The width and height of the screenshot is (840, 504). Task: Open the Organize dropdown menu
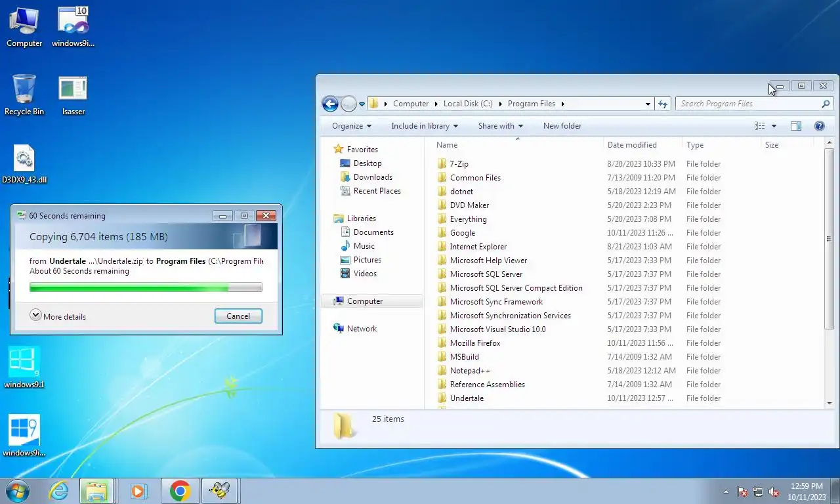pyautogui.click(x=352, y=126)
